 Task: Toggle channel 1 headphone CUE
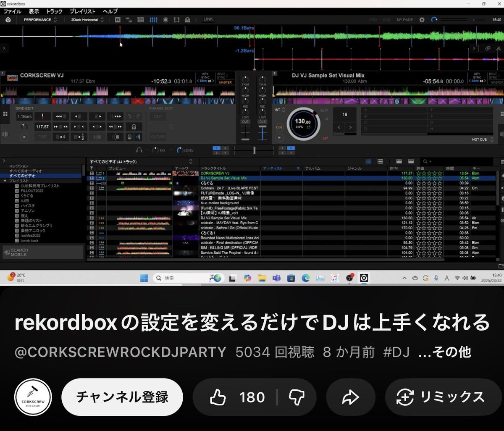245,122
